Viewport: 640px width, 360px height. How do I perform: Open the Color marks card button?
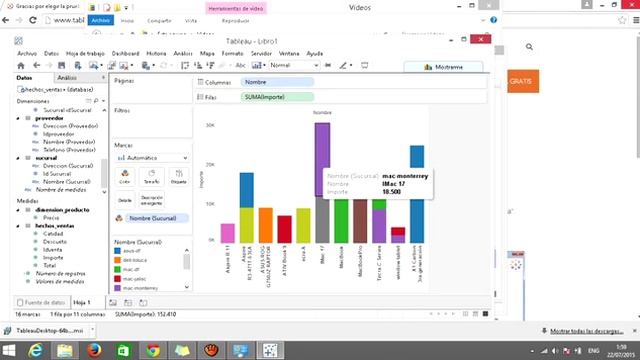click(125, 177)
